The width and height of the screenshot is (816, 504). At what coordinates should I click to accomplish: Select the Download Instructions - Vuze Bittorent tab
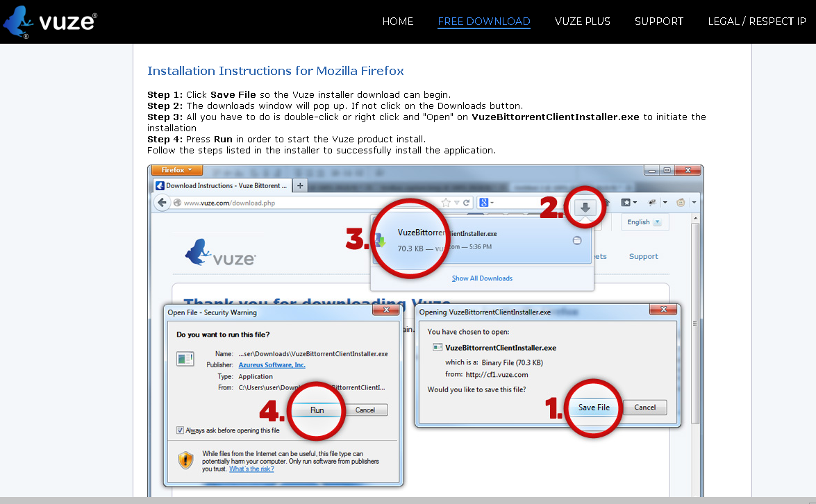(x=222, y=185)
